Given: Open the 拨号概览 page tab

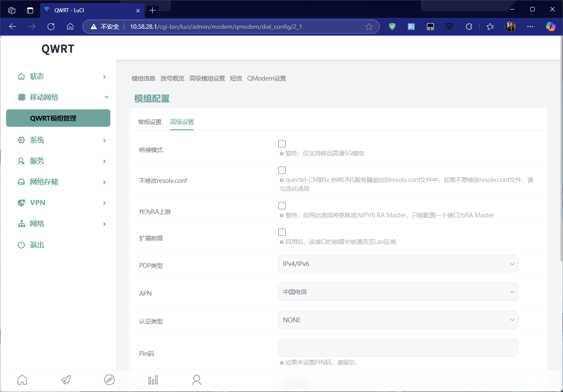Looking at the screenshot, I should (x=172, y=78).
